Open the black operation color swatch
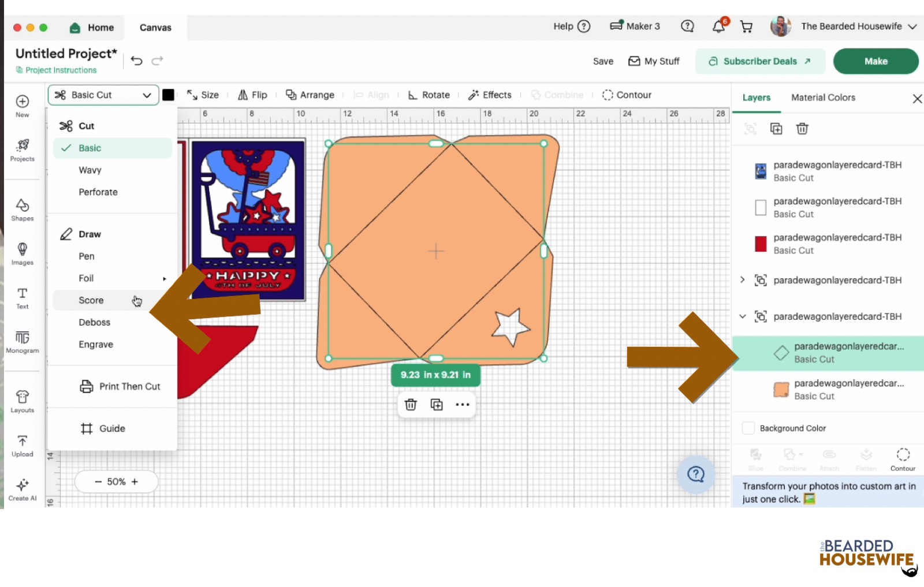This screenshot has height=587, width=924. coord(168,95)
